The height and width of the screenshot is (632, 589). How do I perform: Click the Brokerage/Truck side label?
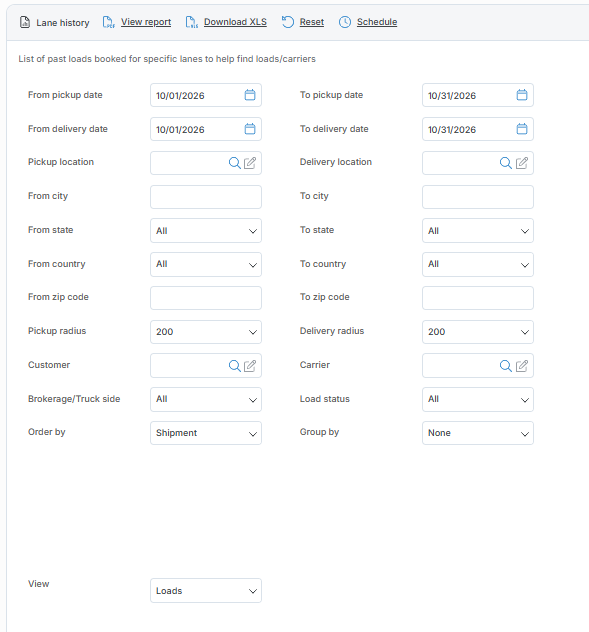pyautogui.click(x=74, y=399)
